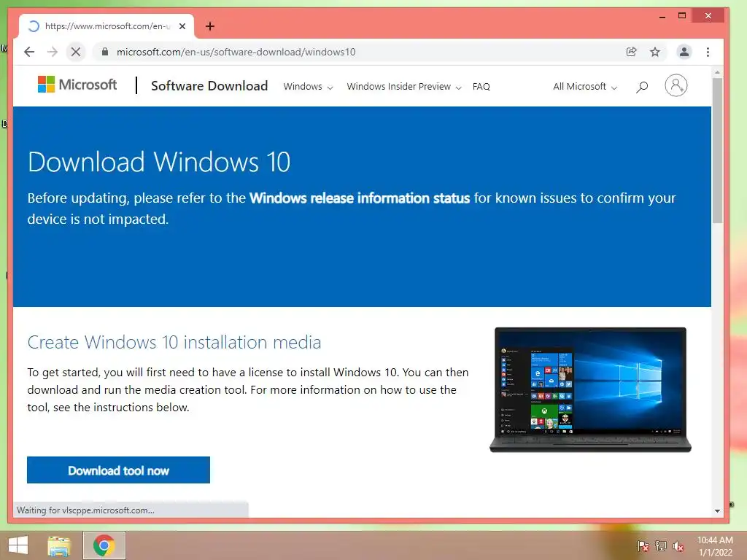Bookmark this page with the star icon
This screenshot has height=560, width=747.
[x=655, y=52]
